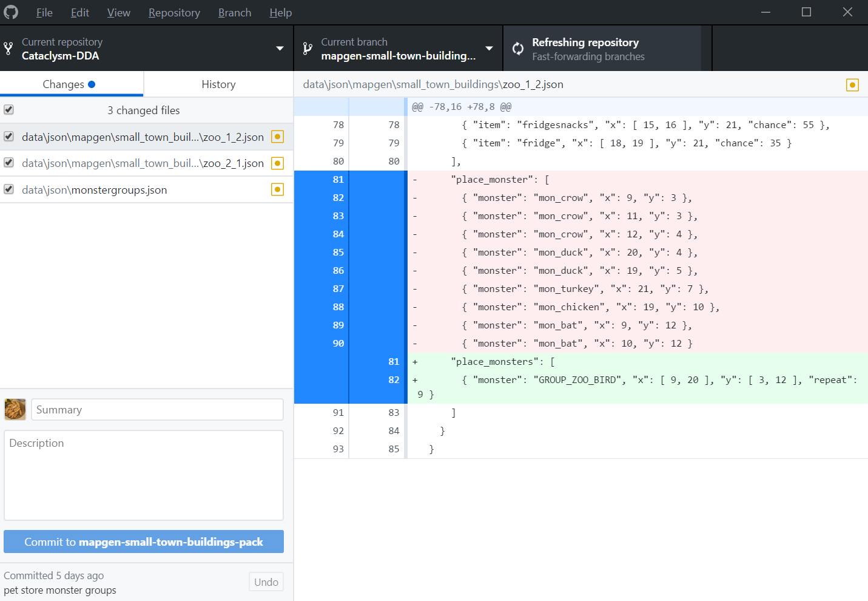Focus the commit Summary field
Viewport: 868px width, 601px height.
pyautogui.click(x=157, y=410)
